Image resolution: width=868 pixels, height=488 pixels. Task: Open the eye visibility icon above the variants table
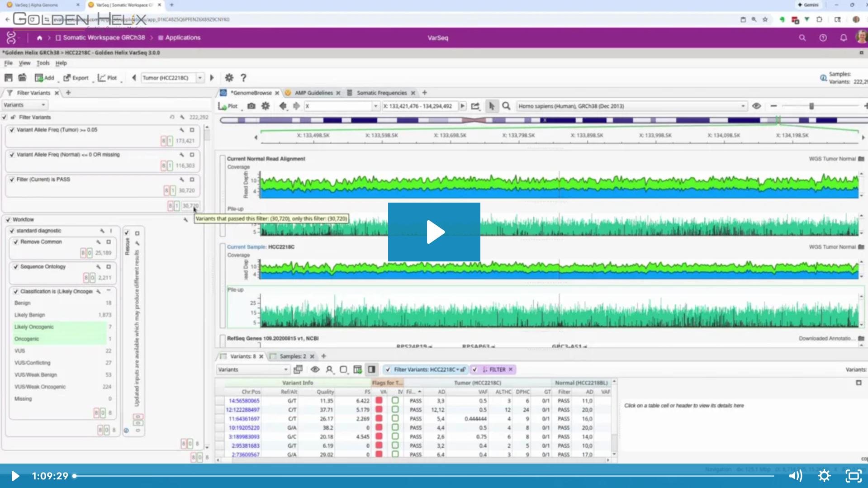point(315,370)
